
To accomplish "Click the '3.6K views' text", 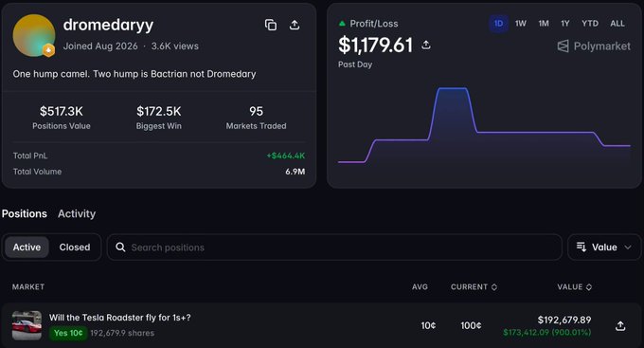I will [x=175, y=46].
